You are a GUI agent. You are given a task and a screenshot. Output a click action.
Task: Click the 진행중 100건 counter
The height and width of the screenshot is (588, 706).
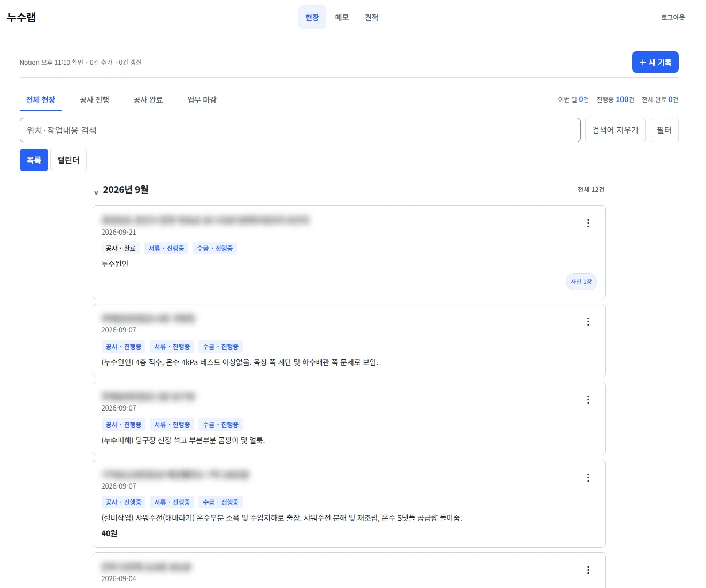[x=615, y=100]
